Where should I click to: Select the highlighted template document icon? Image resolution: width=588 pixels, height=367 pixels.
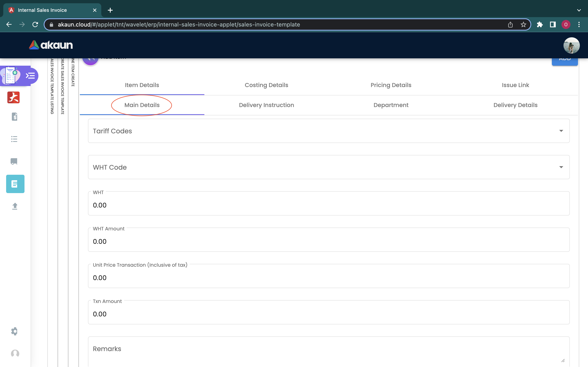(x=15, y=184)
